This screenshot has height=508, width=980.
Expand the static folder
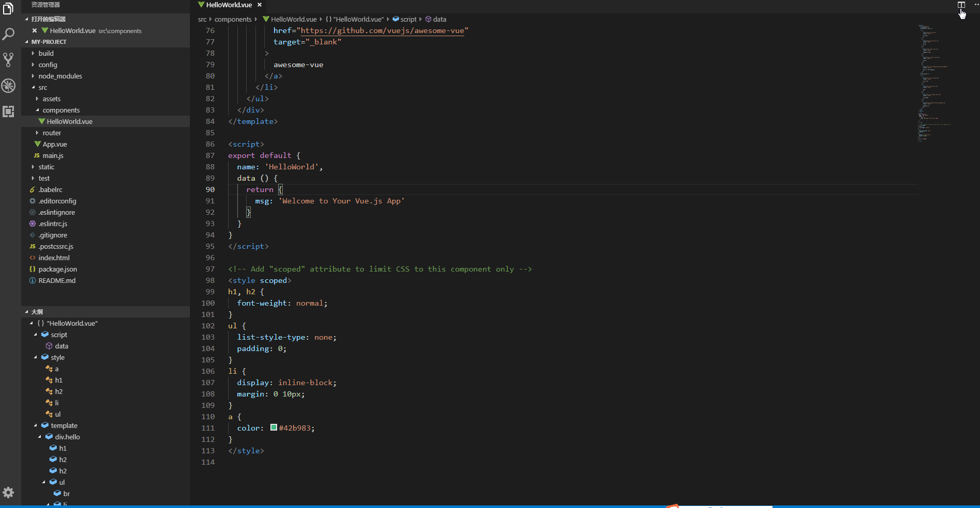point(33,167)
